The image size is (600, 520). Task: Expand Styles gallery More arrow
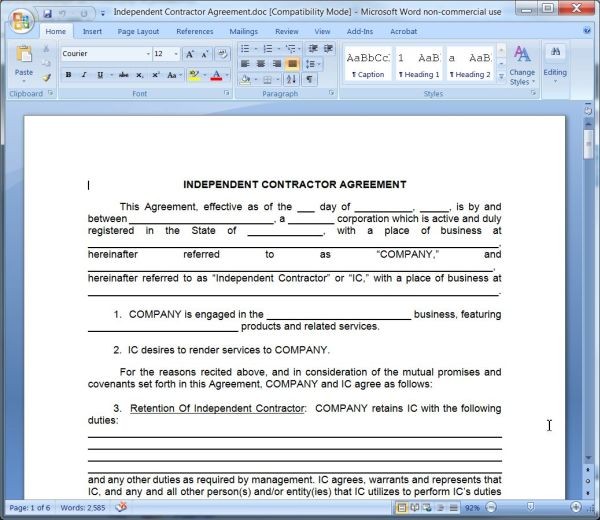[x=501, y=77]
